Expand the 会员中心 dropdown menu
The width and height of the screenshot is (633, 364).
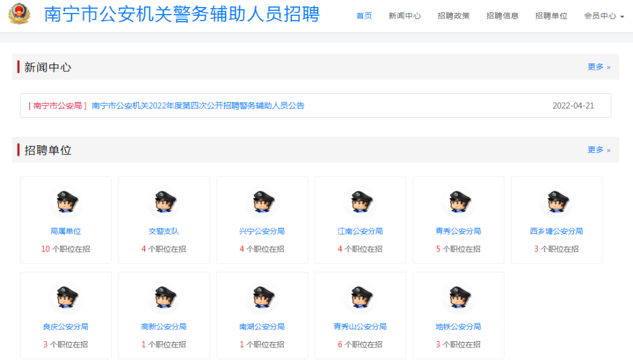pos(604,16)
